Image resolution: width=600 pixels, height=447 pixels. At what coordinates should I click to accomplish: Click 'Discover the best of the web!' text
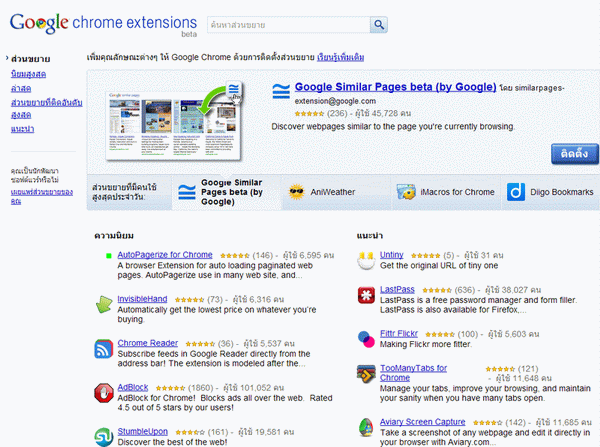[x=172, y=442]
